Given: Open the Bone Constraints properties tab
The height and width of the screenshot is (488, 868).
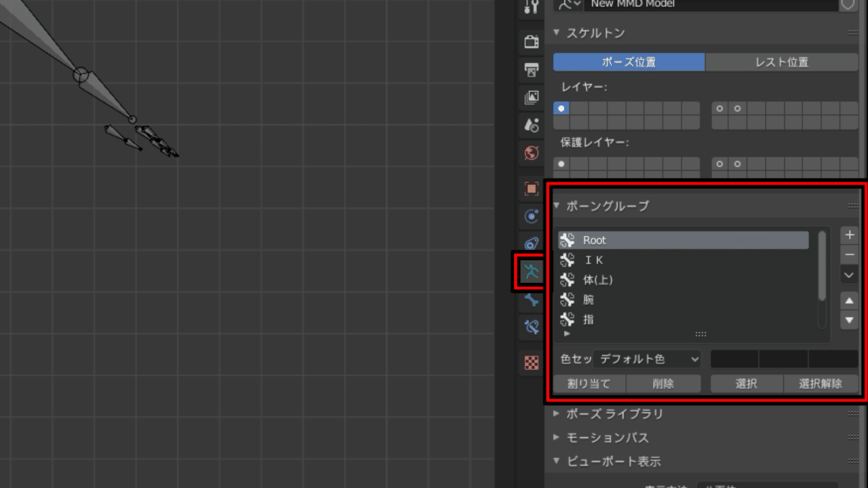Looking at the screenshot, I should tap(532, 327).
